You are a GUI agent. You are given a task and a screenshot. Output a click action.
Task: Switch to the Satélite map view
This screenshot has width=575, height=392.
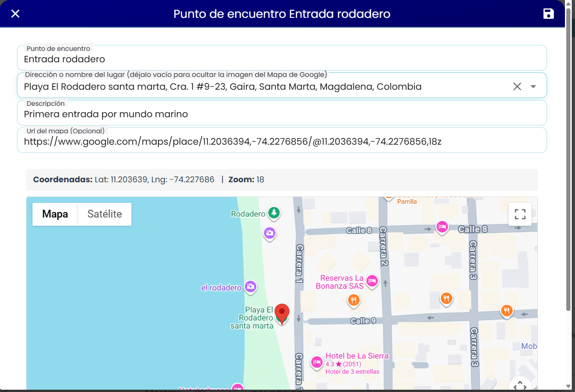[104, 214]
